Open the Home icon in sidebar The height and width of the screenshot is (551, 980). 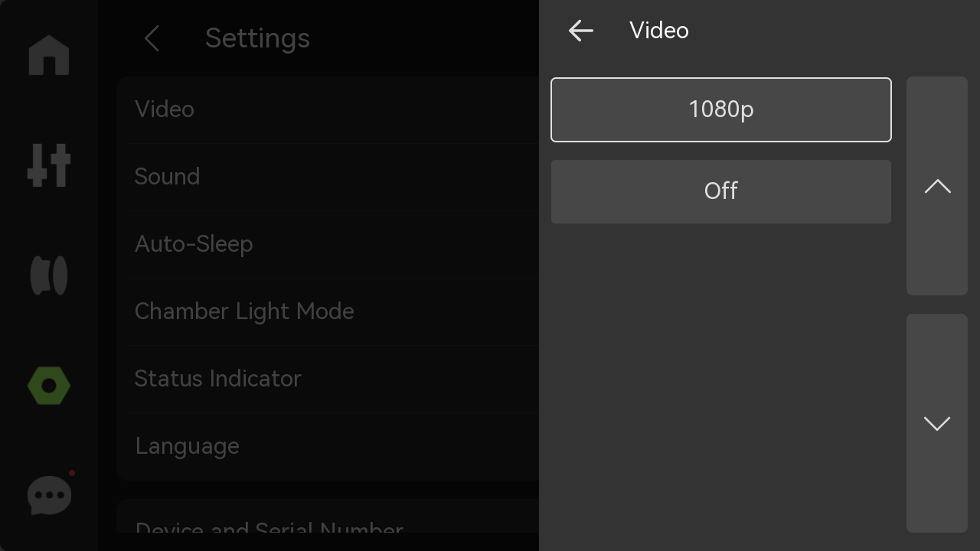(x=49, y=55)
